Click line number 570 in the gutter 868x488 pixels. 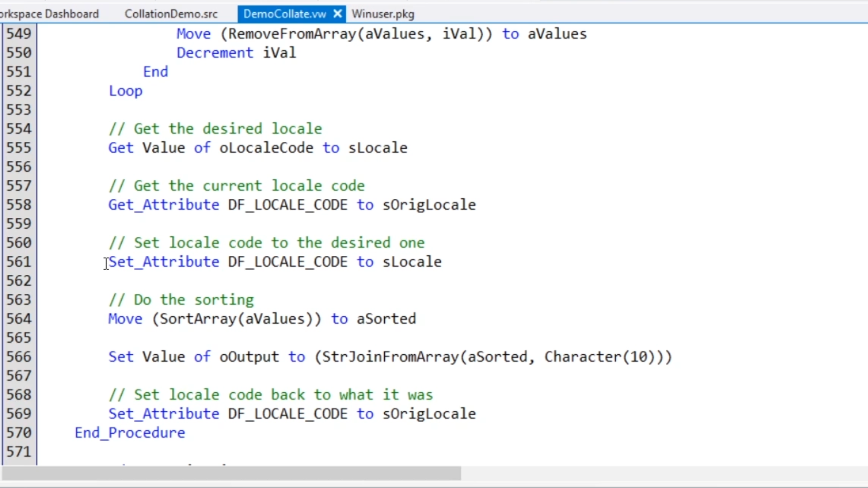tap(19, 432)
